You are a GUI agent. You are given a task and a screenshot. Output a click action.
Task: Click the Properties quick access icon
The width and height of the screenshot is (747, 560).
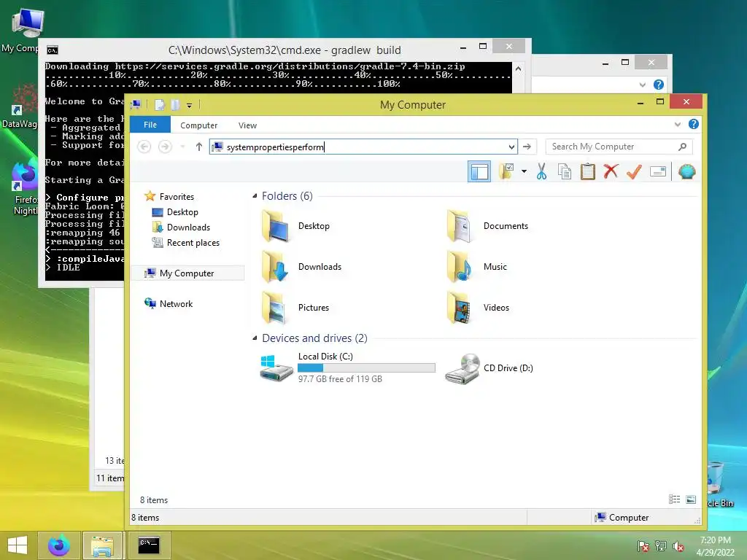click(x=160, y=105)
